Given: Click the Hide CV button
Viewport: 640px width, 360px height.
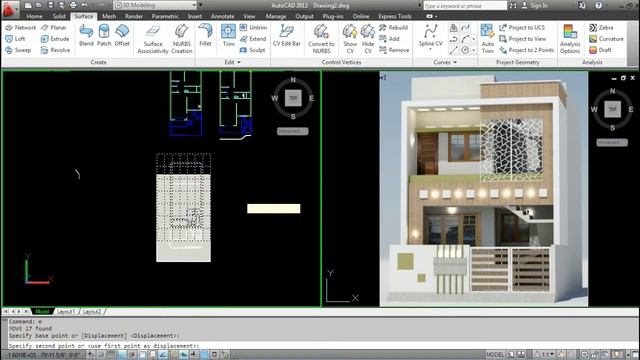Looking at the screenshot, I should click(x=368, y=39).
